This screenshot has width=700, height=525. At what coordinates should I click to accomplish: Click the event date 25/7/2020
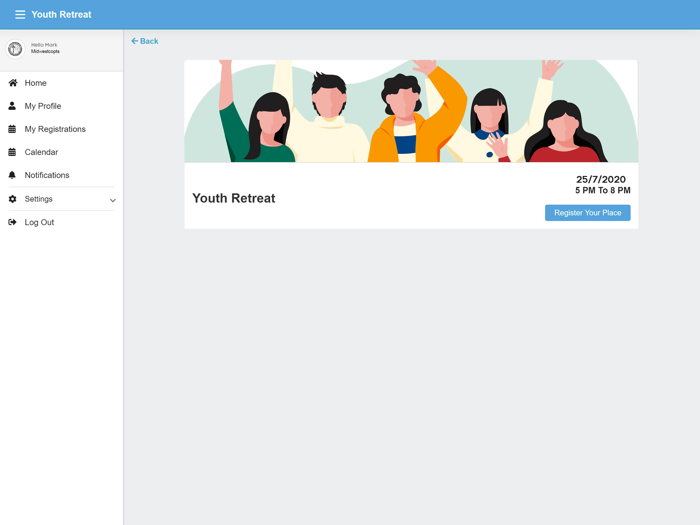pos(600,179)
